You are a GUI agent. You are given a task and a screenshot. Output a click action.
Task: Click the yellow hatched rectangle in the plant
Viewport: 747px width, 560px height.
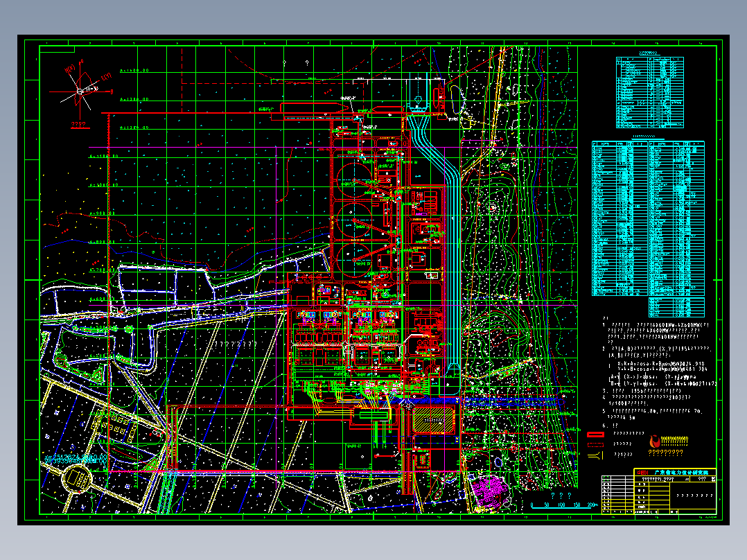pos(434,420)
